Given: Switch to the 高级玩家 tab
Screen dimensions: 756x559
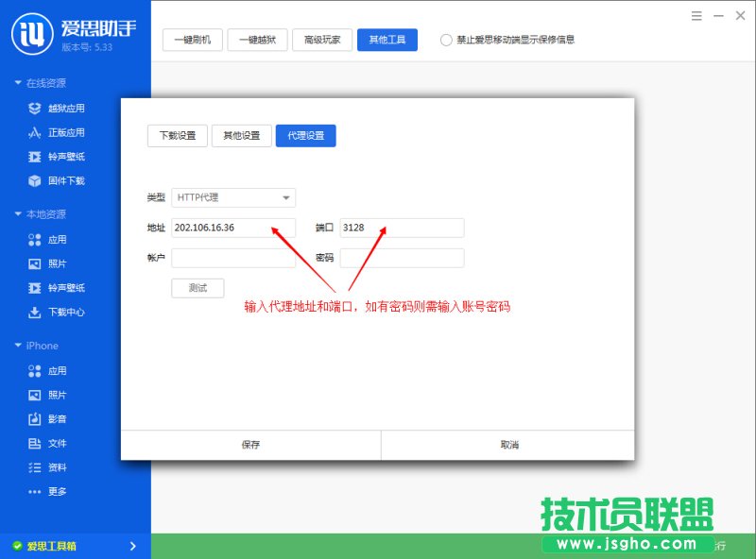Looking at the screenshot, I should pos(322,40).
